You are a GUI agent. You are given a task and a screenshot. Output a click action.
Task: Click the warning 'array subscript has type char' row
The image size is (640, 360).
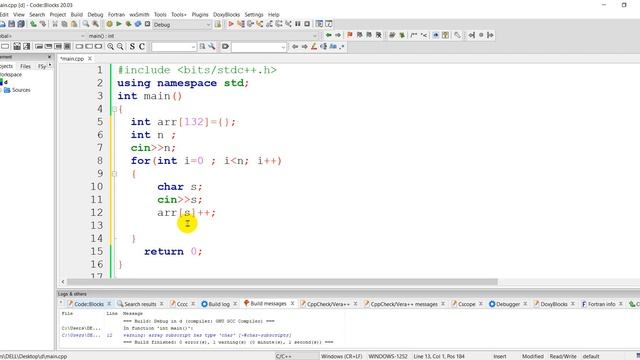(x=202, y=335)
